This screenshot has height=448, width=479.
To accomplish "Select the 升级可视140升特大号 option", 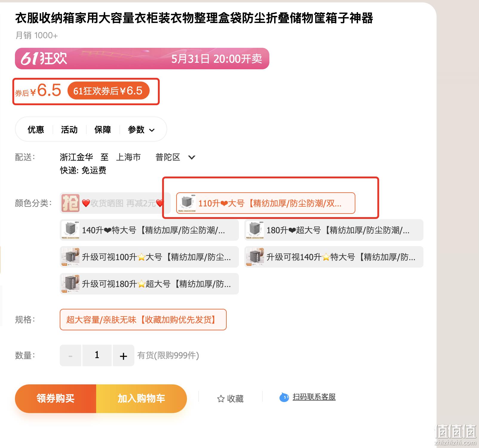I will click(x=334, y=257).
